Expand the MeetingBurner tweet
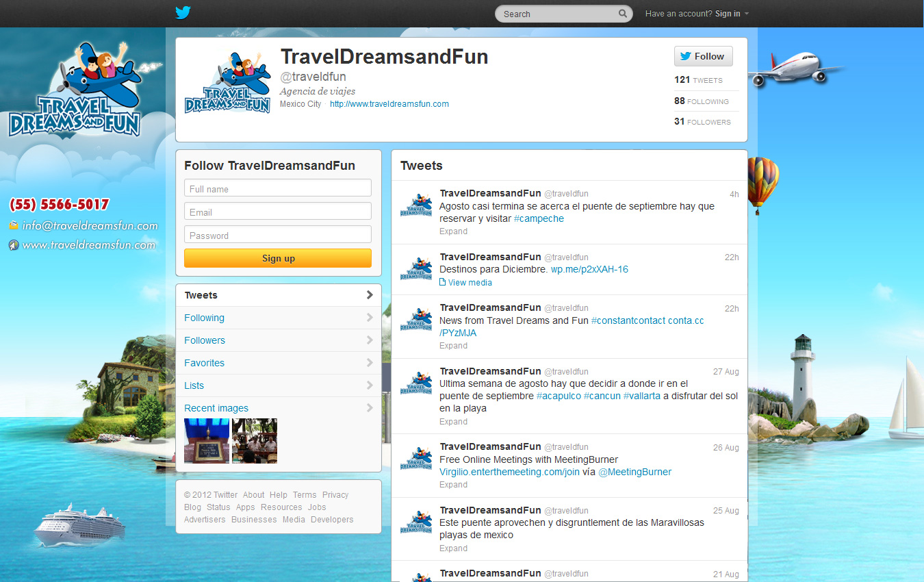This screenshot has width=924, height=582. pos(453,485)
